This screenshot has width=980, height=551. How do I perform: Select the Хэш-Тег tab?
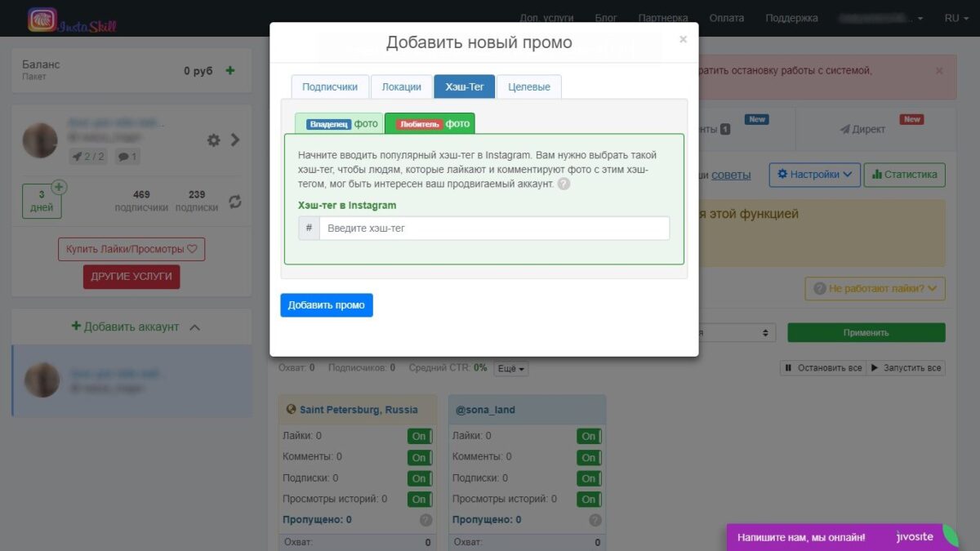click(465, 87)
